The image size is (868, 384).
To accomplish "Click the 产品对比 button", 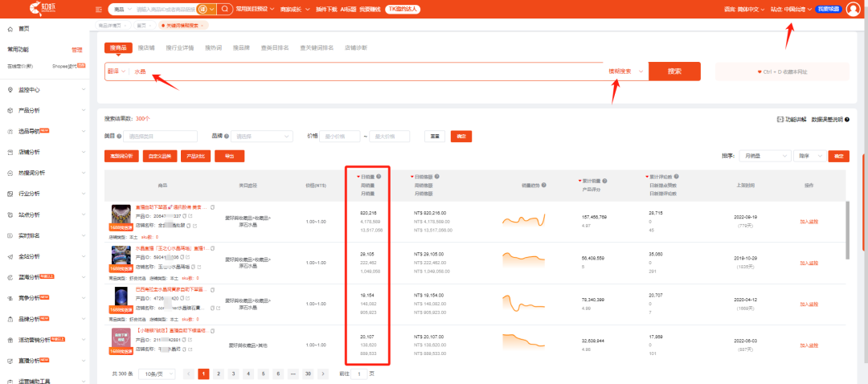I will click(x=196, y=157).
